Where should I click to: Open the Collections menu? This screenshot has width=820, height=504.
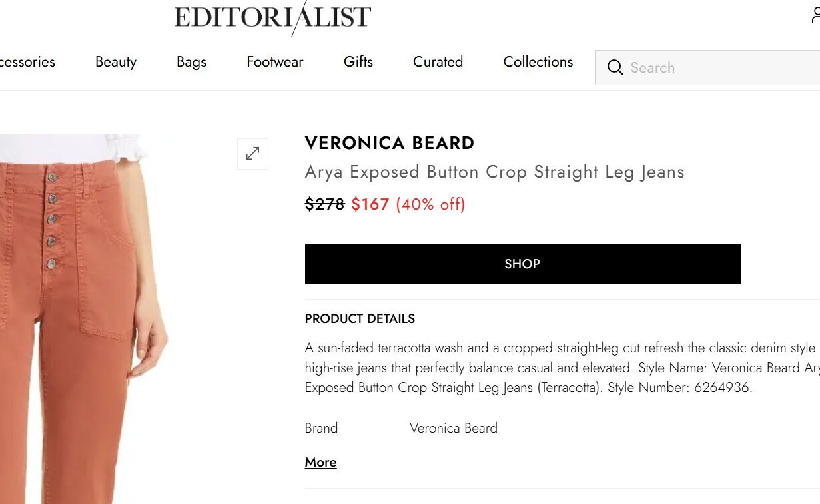[538, 62]
